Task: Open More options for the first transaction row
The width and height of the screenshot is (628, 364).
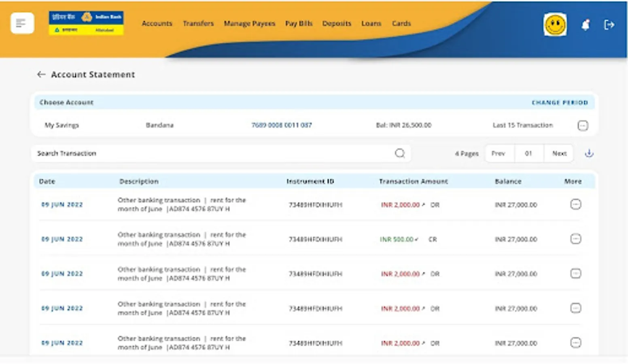Action: click(x=575, y=205)
